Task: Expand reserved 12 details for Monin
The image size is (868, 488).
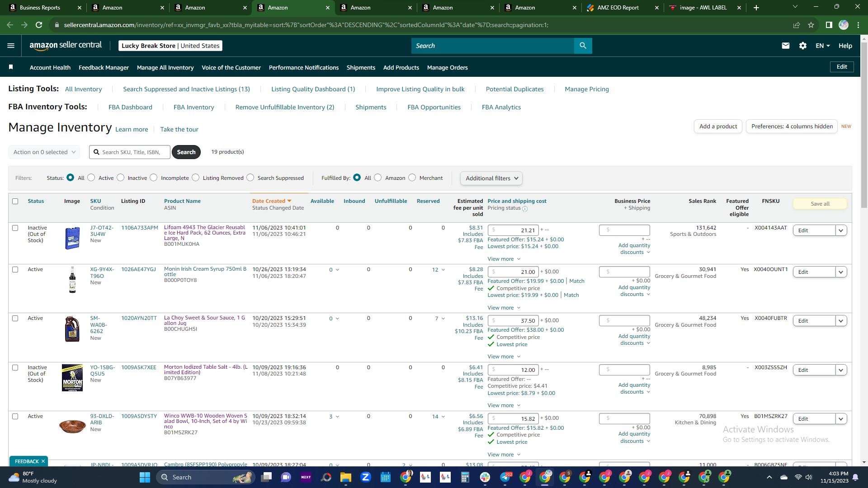Action: pos(439,270)
